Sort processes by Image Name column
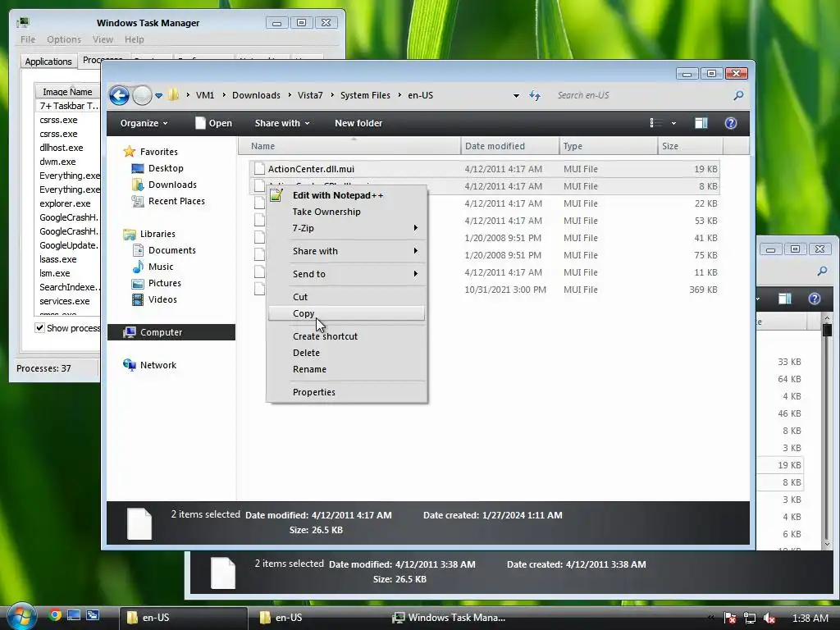The height and width of the screenshot is (630, 840). [67, 92]
